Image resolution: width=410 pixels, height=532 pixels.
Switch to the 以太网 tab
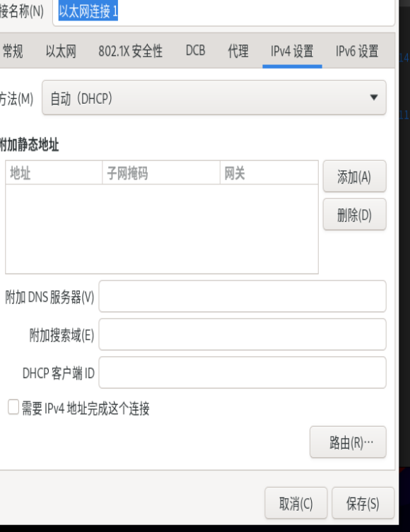pyautogui.click(x=61, y=52)
